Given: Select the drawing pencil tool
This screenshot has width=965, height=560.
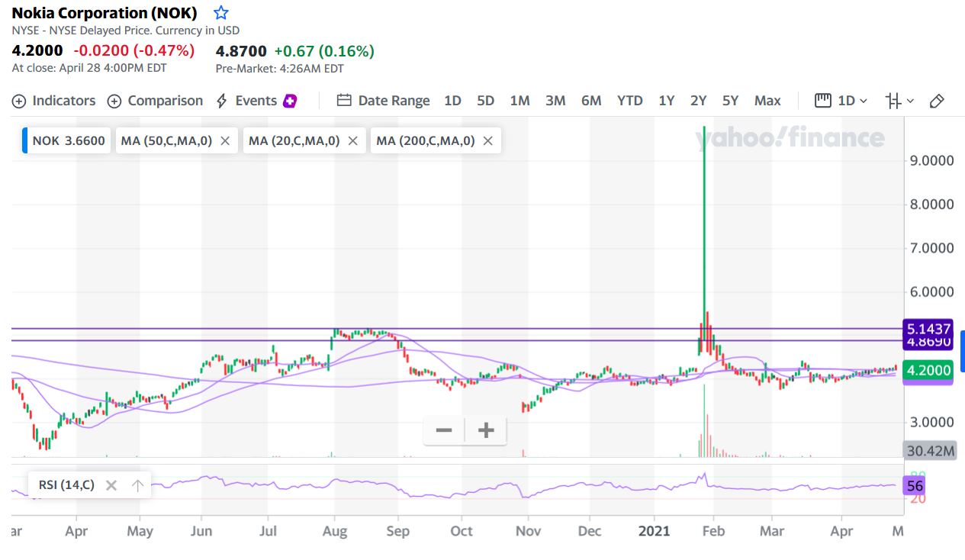Looking at the screenshot, I should pos(938,101).
